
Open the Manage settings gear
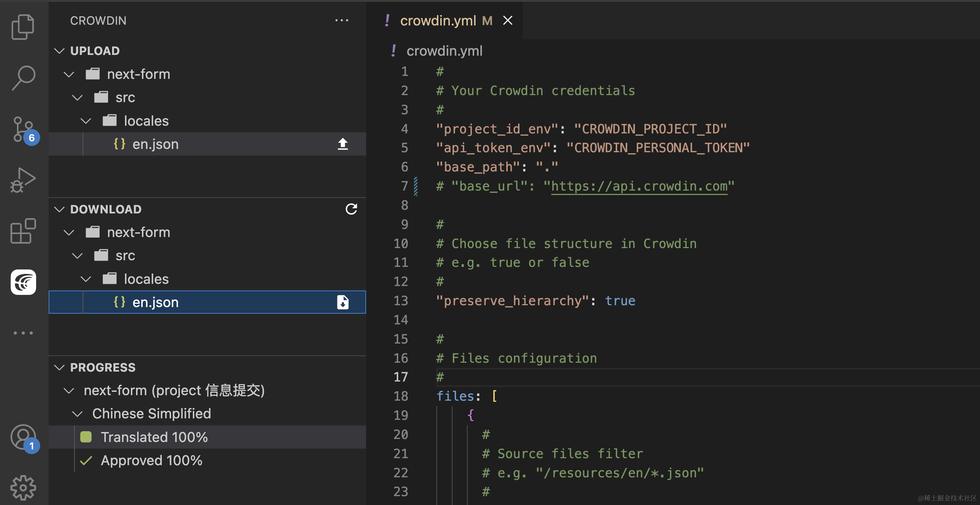click(x=23, y=487)
